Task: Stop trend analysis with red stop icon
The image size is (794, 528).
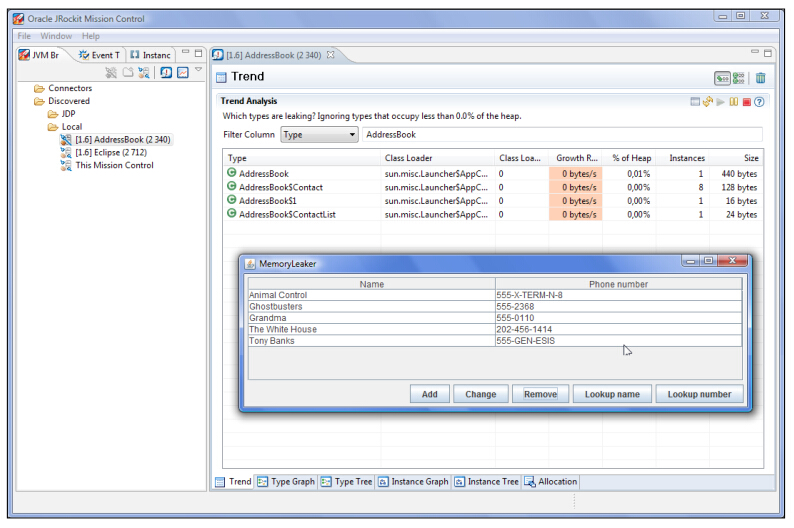Action: pyautogui.click(x=746, y=102)
